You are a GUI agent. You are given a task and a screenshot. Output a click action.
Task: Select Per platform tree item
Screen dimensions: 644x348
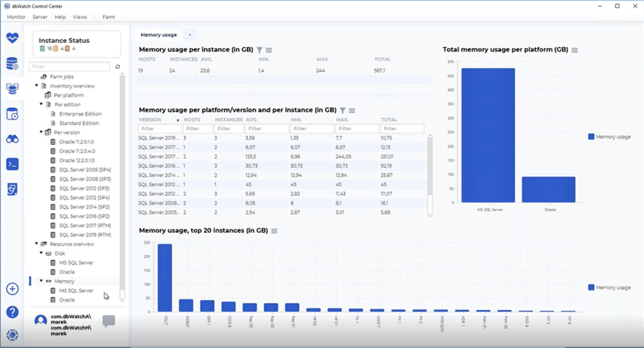pyautogui.click(x=69, y=95)
